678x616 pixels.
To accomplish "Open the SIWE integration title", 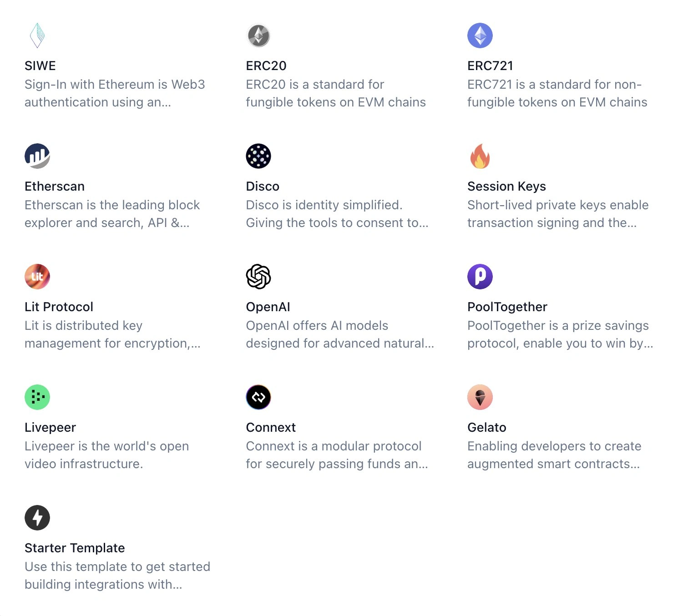I will (40, 66).
